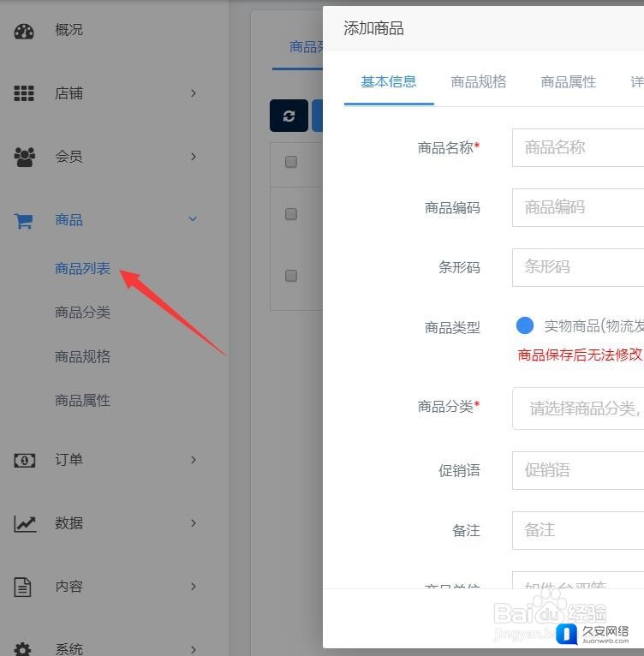The width and height of the screenshot is (644, 656).
Task: Focus the 促销语 input field
Action: (578, 470)
